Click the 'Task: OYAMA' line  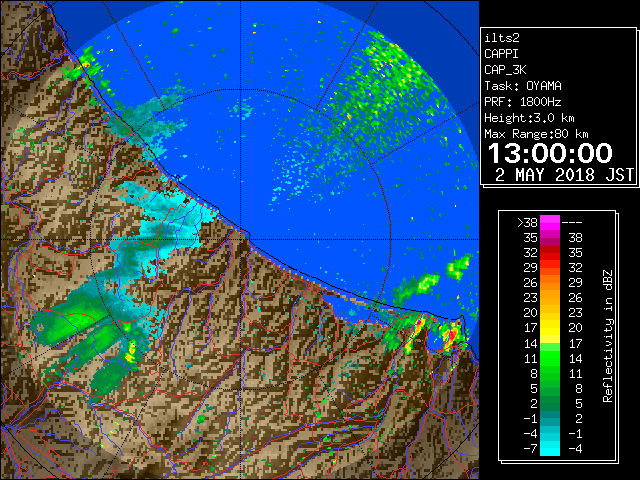(523, 86)
